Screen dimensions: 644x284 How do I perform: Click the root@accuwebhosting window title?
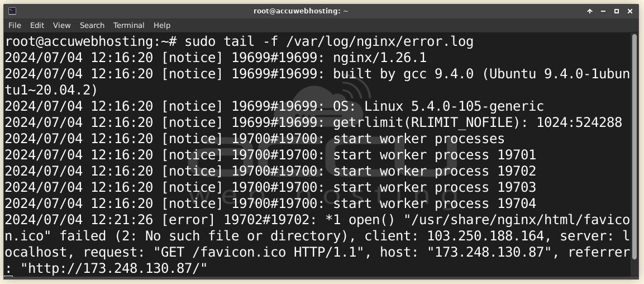[300, 11]
